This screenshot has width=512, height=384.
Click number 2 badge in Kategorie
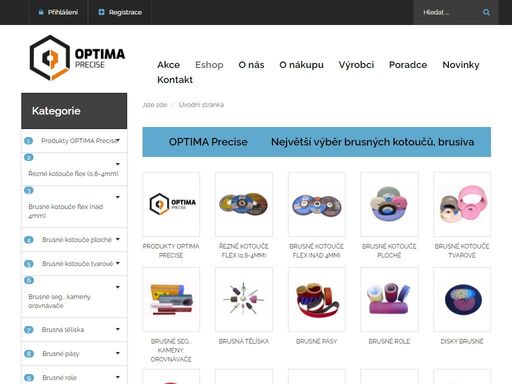29,157
